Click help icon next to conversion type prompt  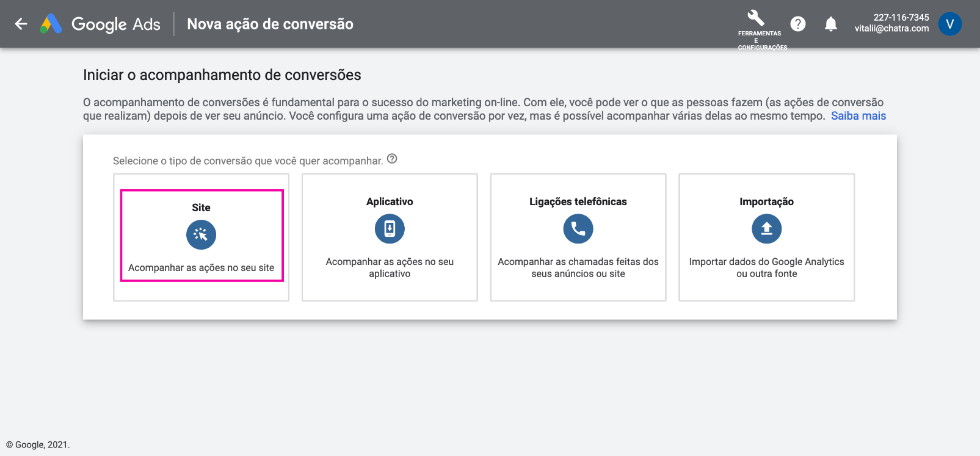click(x=392, y=159)
